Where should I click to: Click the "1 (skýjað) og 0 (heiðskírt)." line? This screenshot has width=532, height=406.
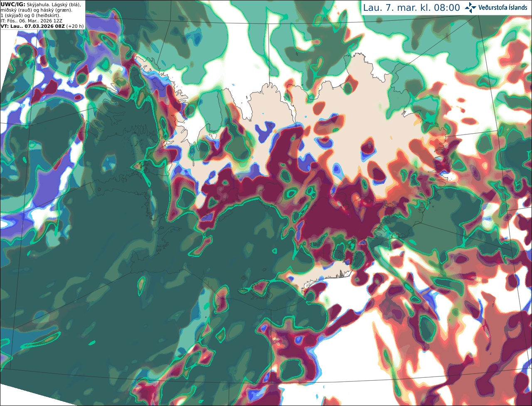pyautogui.click(x=30, y=15)
